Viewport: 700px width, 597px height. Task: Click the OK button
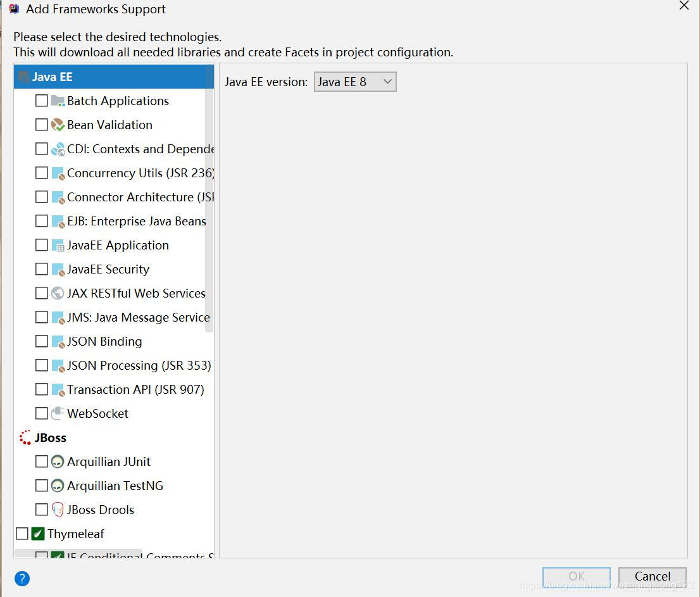pos(577,577)
